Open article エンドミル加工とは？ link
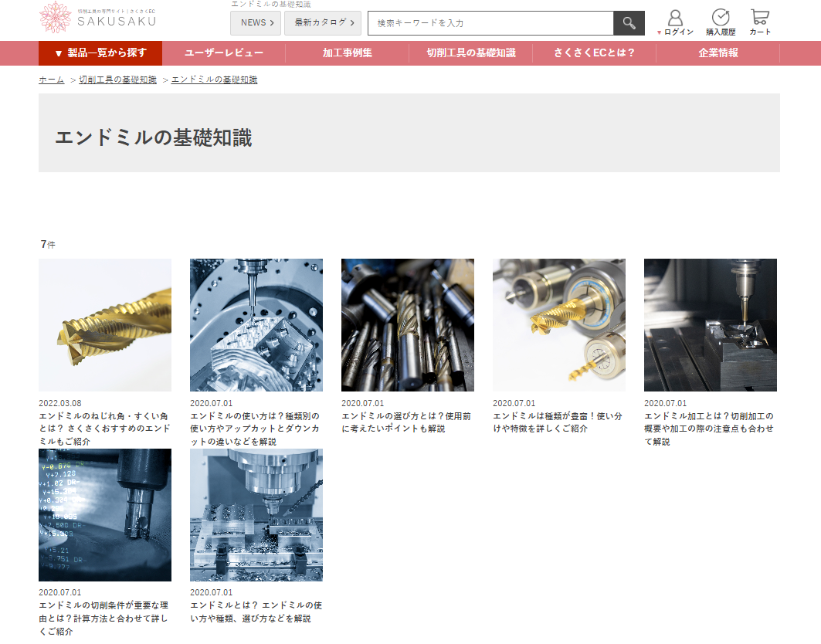The width and height of the screenshot is (821, 644). pyautogui.click(x=710, y=429)
